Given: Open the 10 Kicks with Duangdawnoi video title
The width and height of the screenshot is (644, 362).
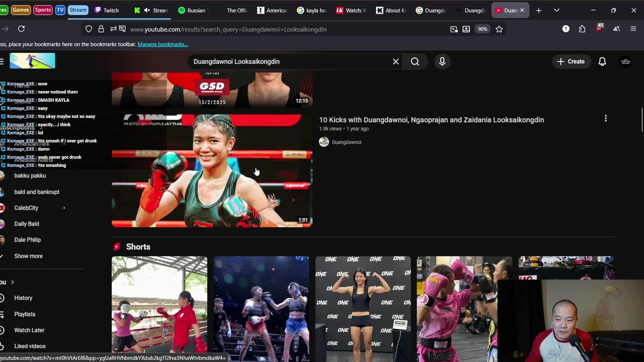Looking at the screenshot, I should click(x=431, y=120).
